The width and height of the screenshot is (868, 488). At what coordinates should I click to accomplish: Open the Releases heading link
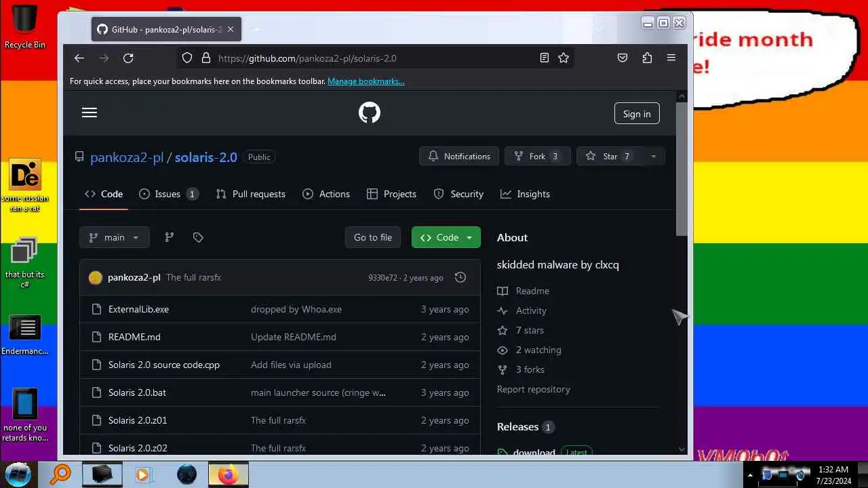(518, 426)
